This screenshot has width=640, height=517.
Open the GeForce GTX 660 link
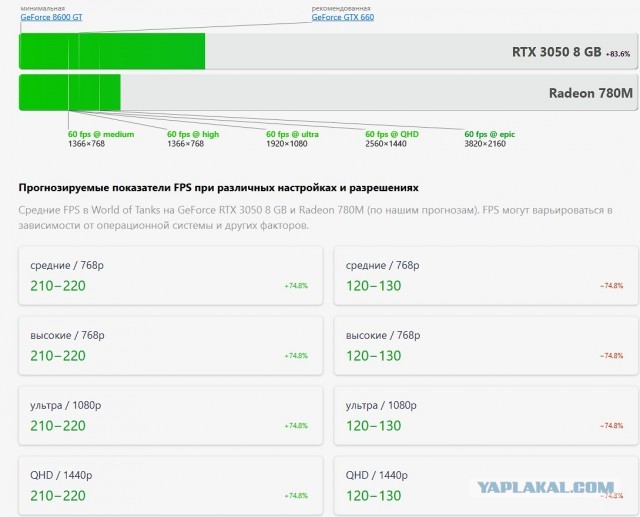coord(343,17)
